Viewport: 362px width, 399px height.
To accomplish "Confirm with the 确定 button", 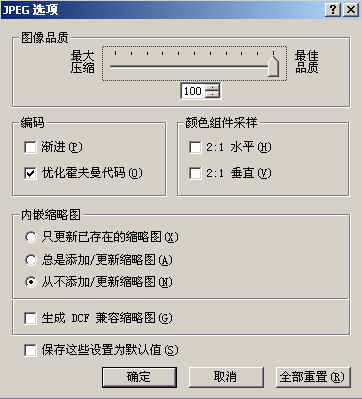I will (139, 377).
